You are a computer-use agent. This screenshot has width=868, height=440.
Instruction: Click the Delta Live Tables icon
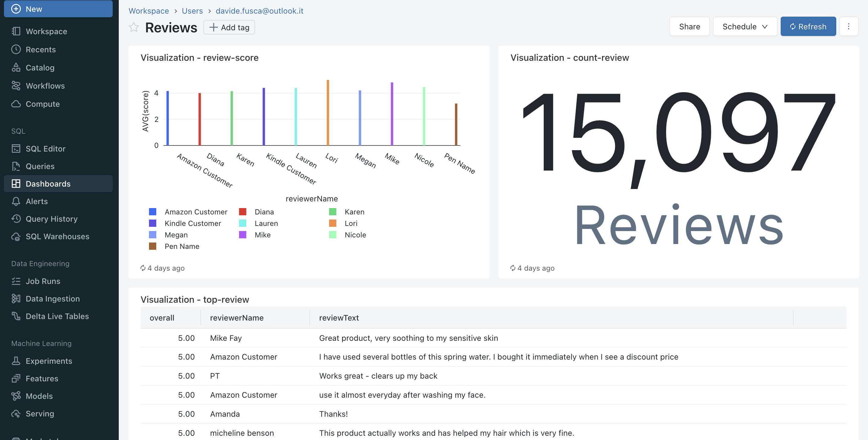[16, 316]
